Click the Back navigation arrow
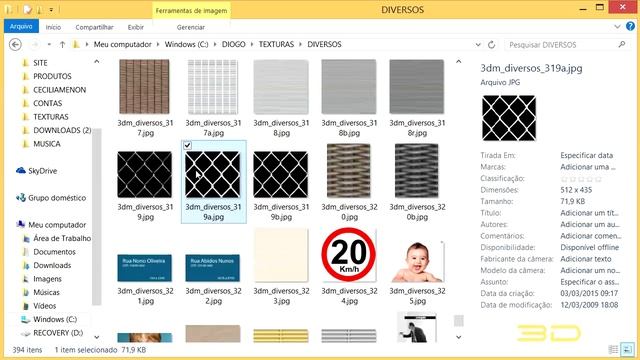 [x=15, y=44]
